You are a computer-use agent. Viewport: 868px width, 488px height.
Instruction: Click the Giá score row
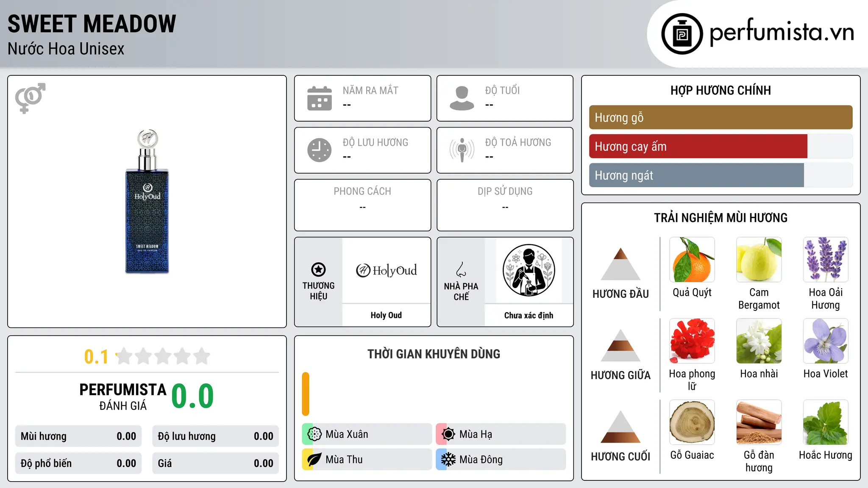point(215,463)
